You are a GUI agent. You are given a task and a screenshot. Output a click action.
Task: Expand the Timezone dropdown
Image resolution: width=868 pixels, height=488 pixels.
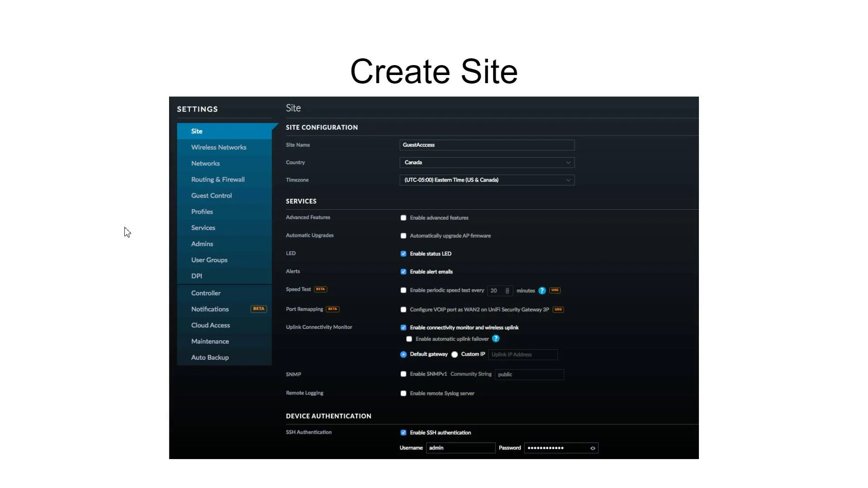click(x=486, y=180)
